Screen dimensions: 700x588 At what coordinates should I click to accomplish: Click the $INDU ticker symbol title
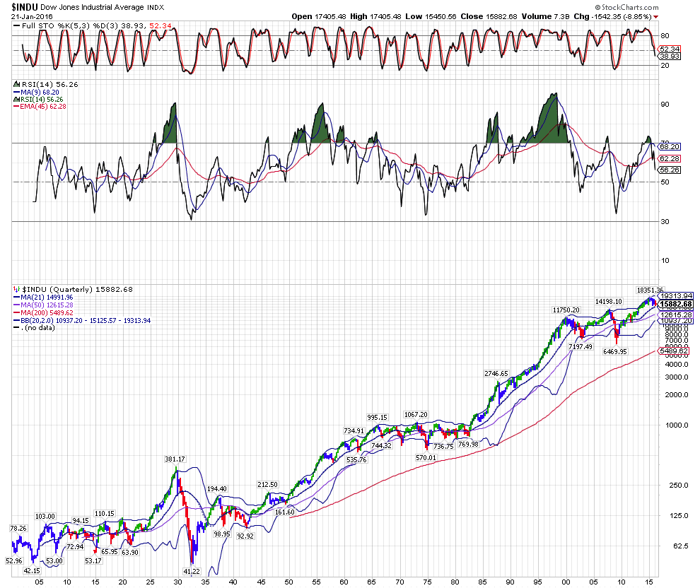point(24,6)
